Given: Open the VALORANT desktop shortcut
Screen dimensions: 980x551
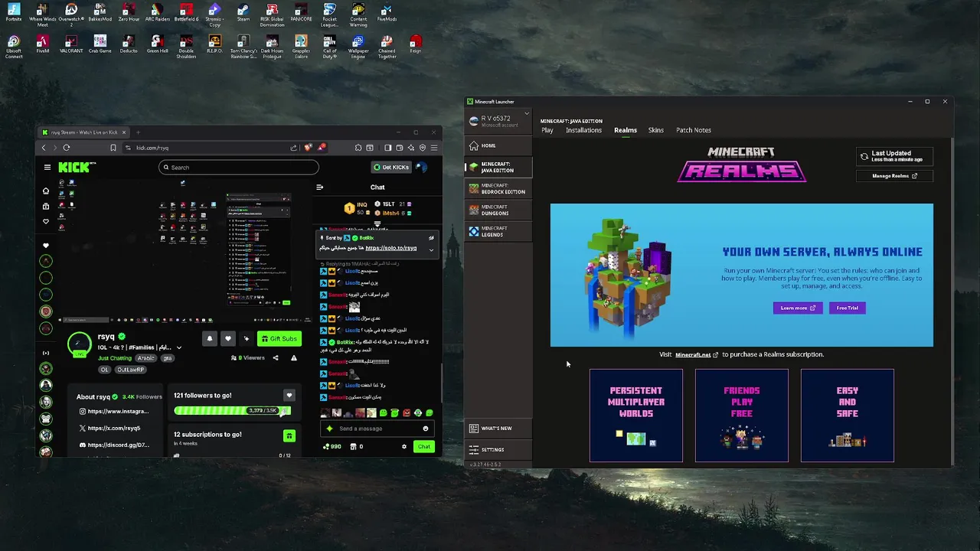Looking at the screenshot, I should (71, 44).
